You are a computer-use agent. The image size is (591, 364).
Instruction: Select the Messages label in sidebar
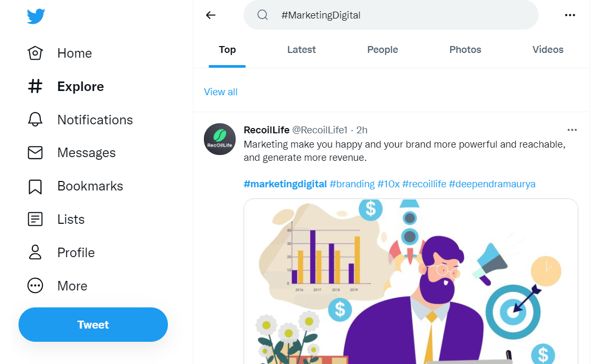[x=86, y=153]
